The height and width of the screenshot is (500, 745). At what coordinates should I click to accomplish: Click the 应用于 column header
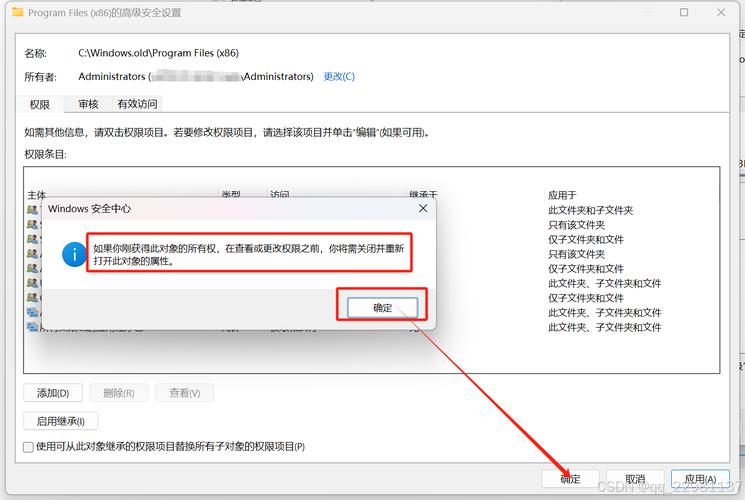click(x=562, y=195)
